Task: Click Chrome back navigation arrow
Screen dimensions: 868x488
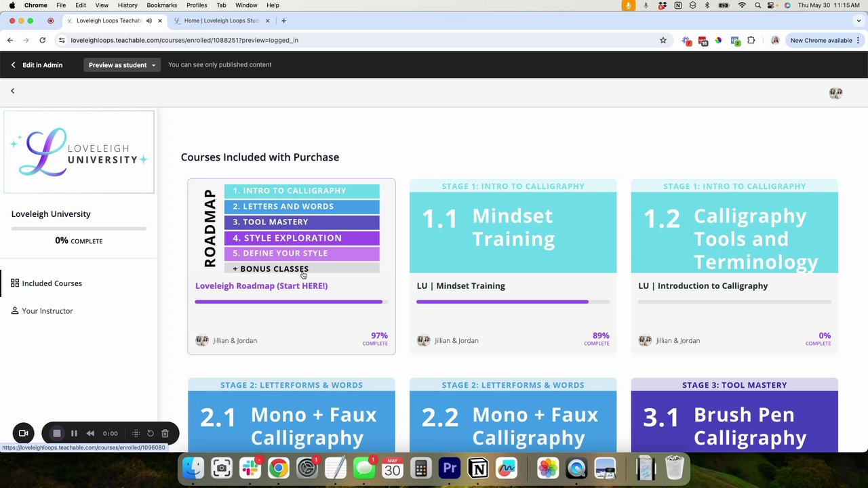Action: 10,40
